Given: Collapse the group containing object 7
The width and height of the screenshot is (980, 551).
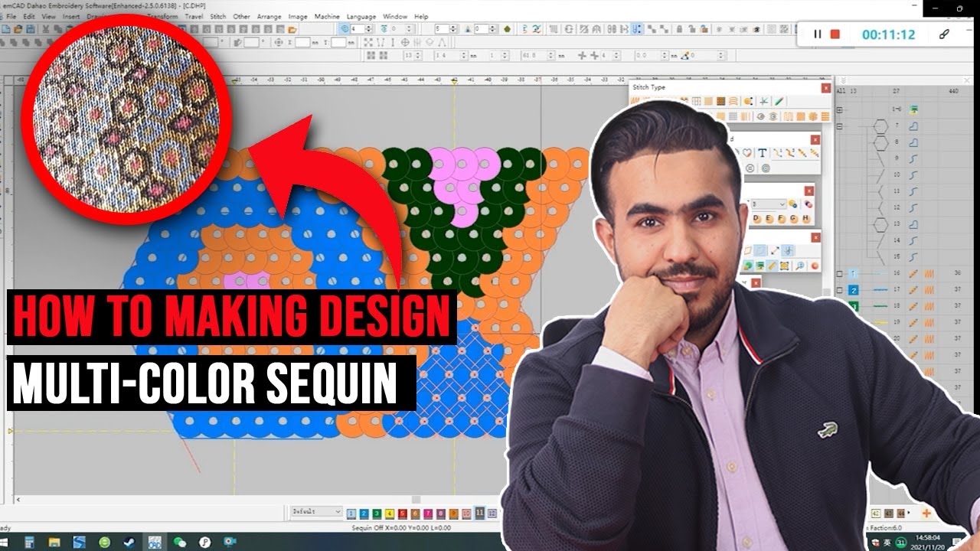Looking at the screenshot, I should pos(839,126).
